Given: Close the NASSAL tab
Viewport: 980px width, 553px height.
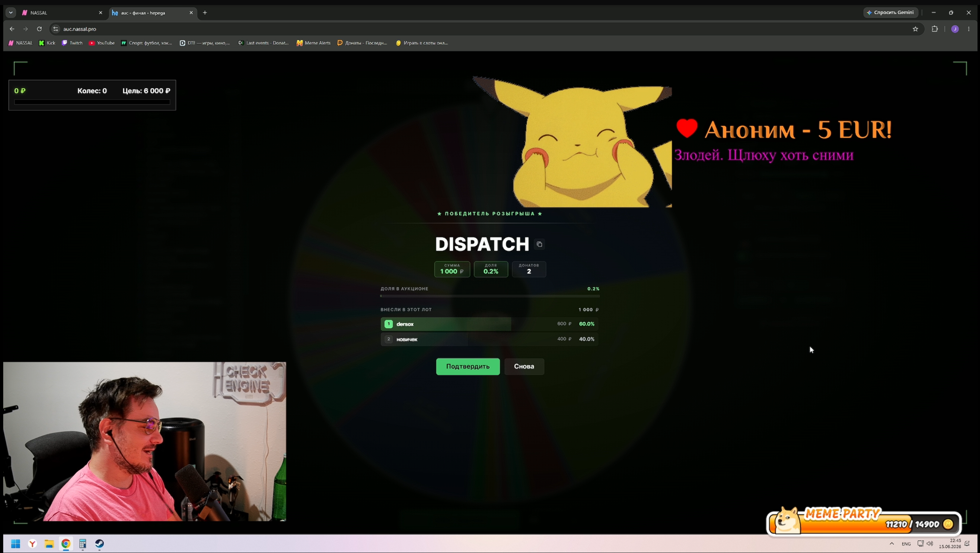Looking at the screenshot, I should point(100,12).
